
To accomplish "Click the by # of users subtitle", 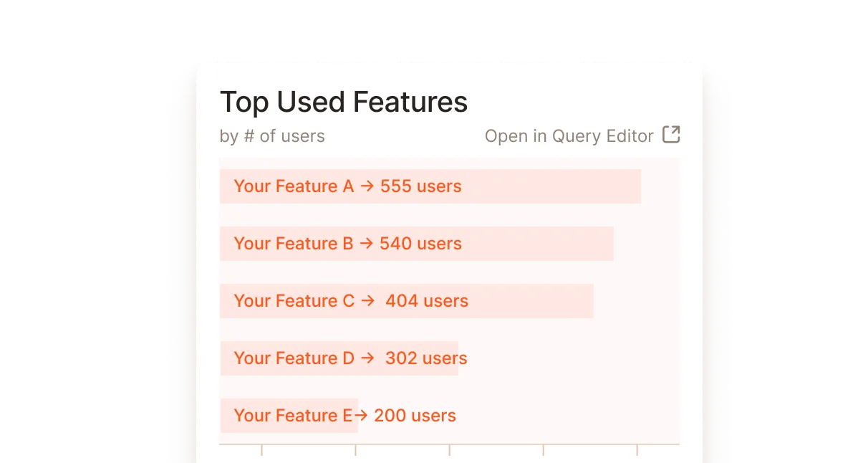I will click(x=272, y=136).
